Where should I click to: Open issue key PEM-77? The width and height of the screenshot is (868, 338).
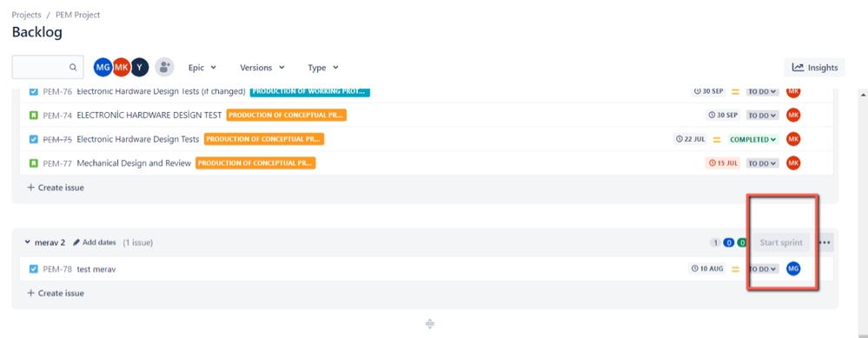click(x=57, y=163)
